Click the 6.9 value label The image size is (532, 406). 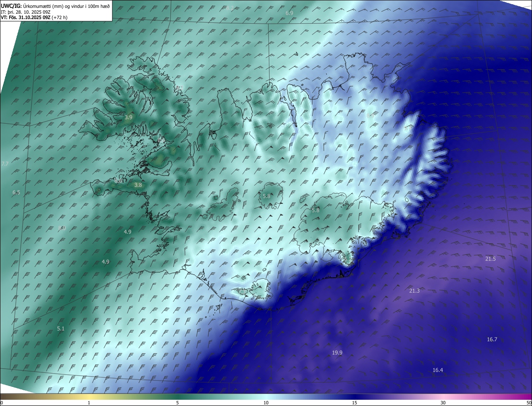click(289, 13)
